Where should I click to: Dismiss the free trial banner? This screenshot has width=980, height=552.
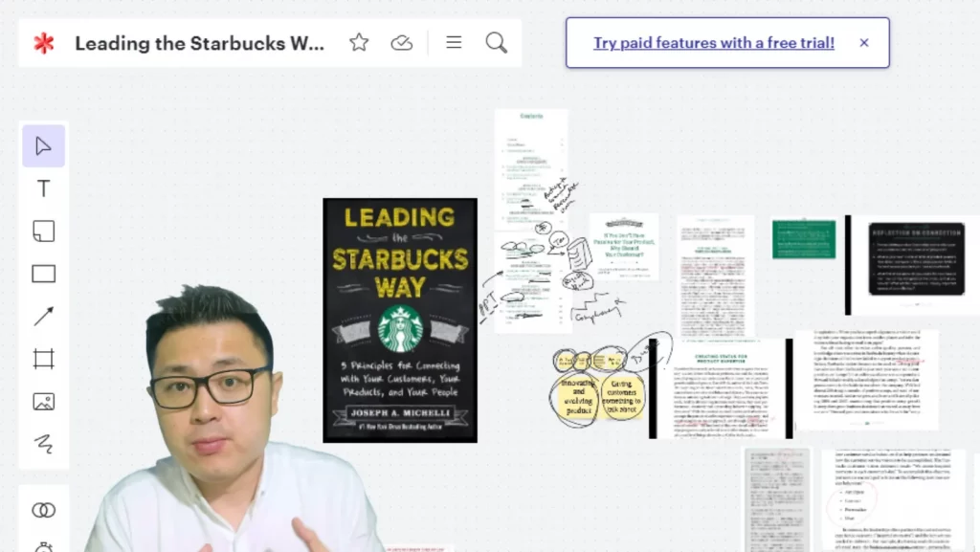pos(864,42)
